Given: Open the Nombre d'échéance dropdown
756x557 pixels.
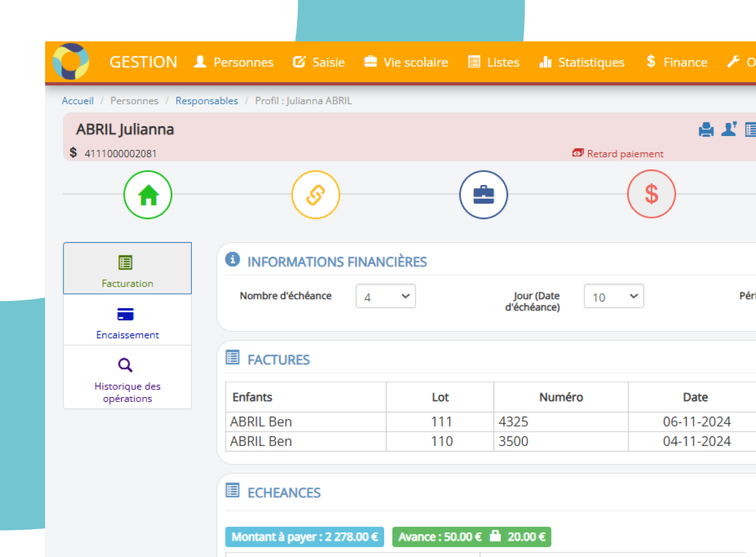Looking at the screenshot, I should point(386,297).
